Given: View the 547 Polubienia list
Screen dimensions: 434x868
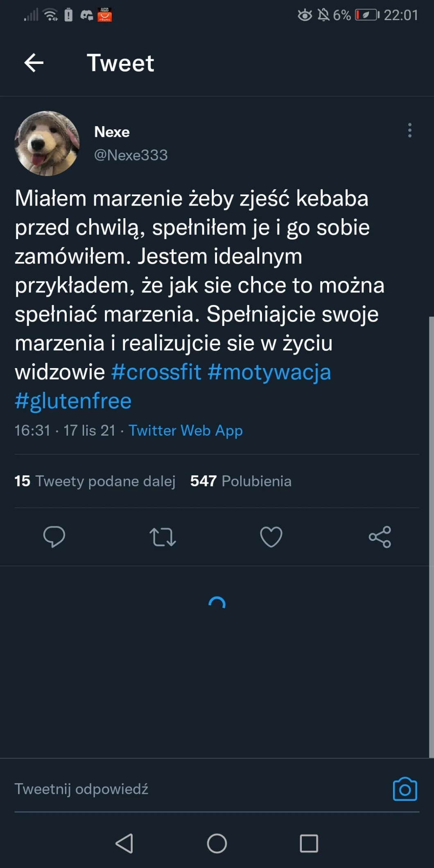Looking at the screenshot, I should tap(241, 481).
